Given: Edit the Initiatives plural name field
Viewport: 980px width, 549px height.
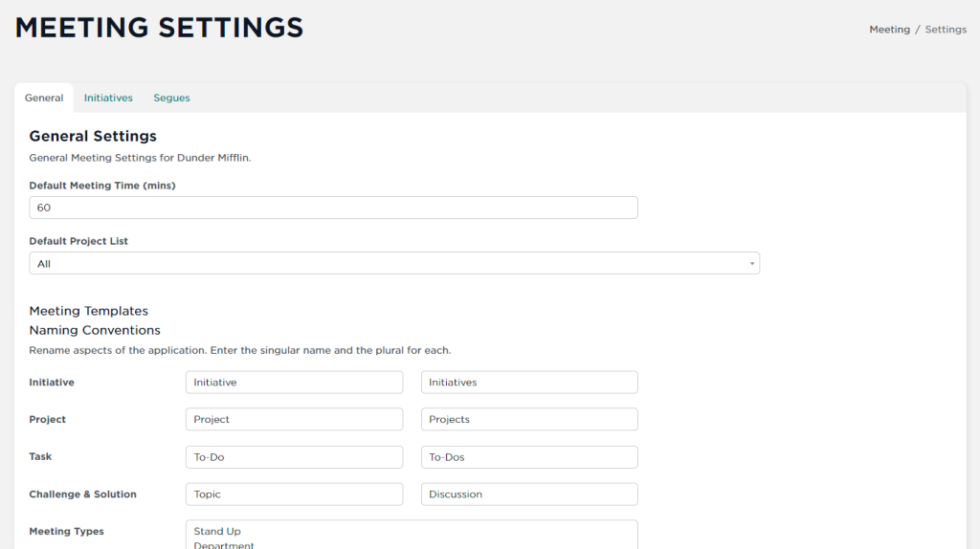Looking at the screenshot, I should (529, 383).
